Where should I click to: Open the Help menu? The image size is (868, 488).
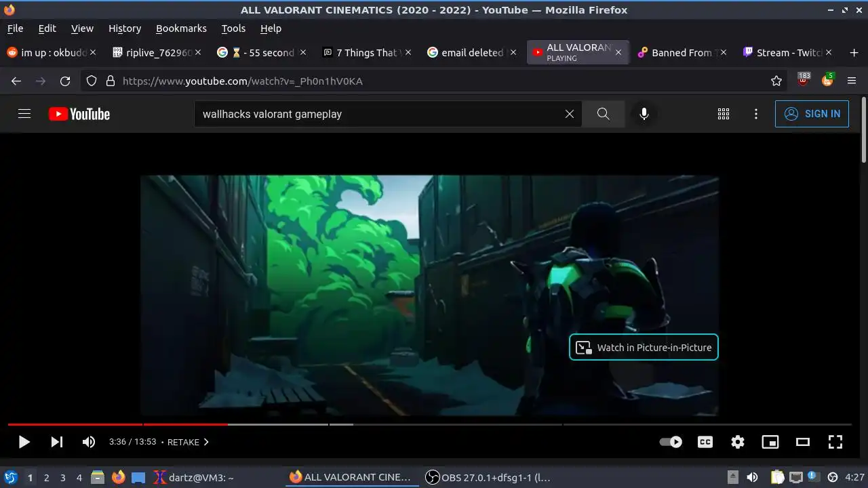point(271,28)
